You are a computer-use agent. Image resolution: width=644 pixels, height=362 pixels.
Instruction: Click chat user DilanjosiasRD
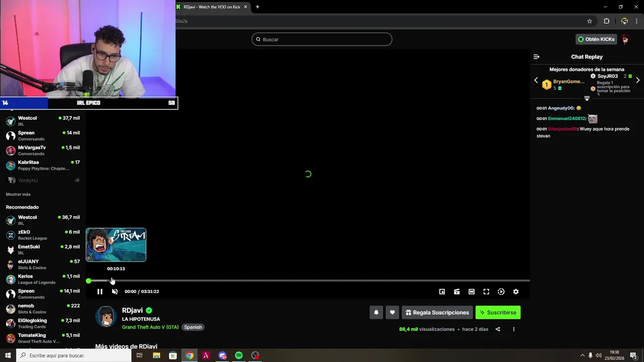[562, 129]
